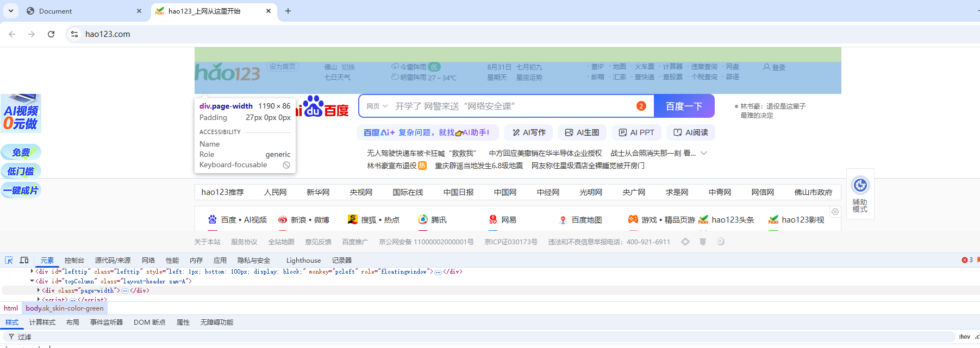
Task: Open the 计算样式 styles sub-tab
Action: click(42, 322)
